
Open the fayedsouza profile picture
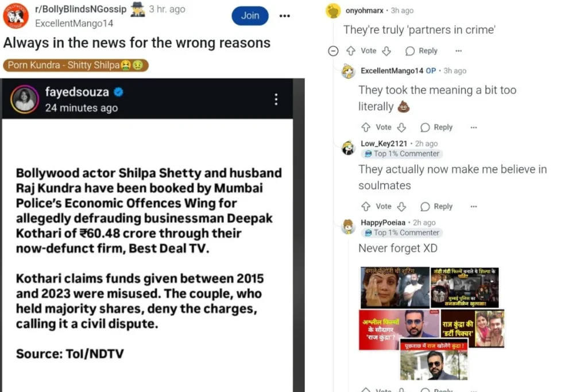coord(24,99)
